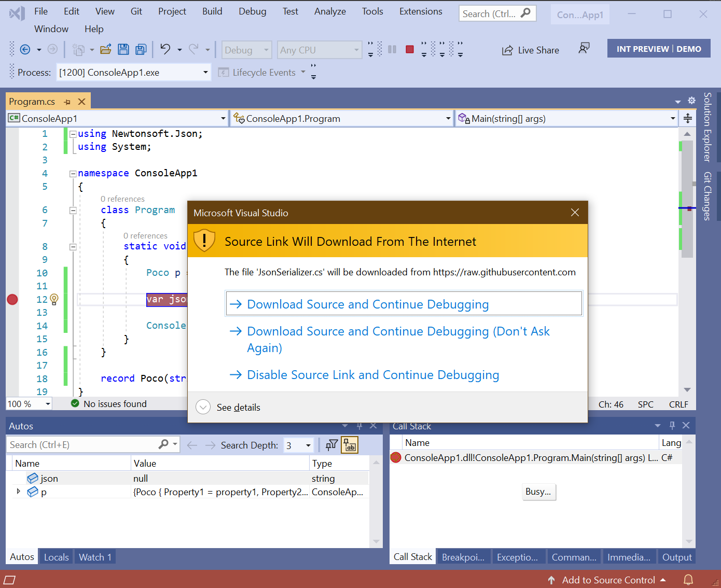Click the Lifecycle Events icon

224,73
